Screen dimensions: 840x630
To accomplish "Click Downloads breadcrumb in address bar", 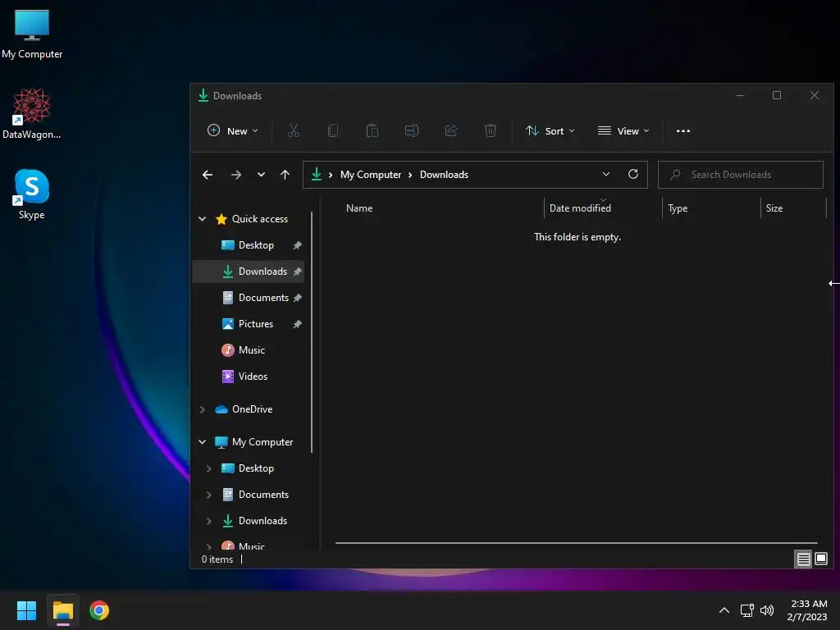I will point(444,175).
